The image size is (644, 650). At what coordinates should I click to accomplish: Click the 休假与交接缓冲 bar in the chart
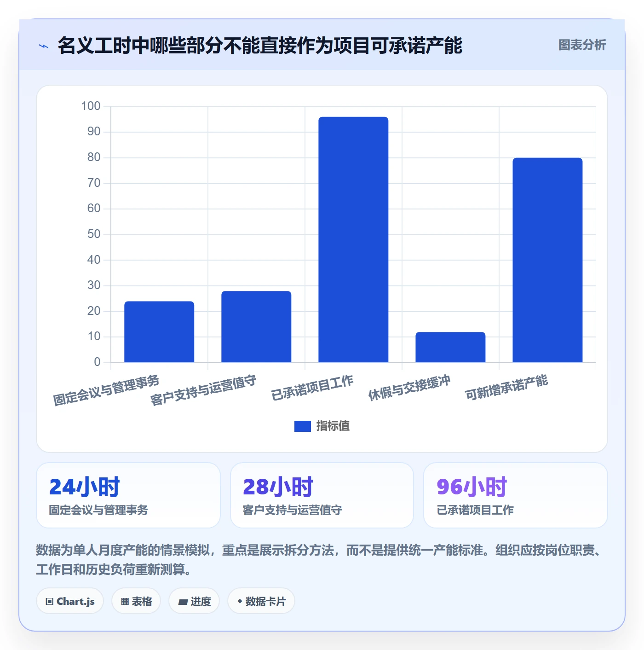coord(450,347)
